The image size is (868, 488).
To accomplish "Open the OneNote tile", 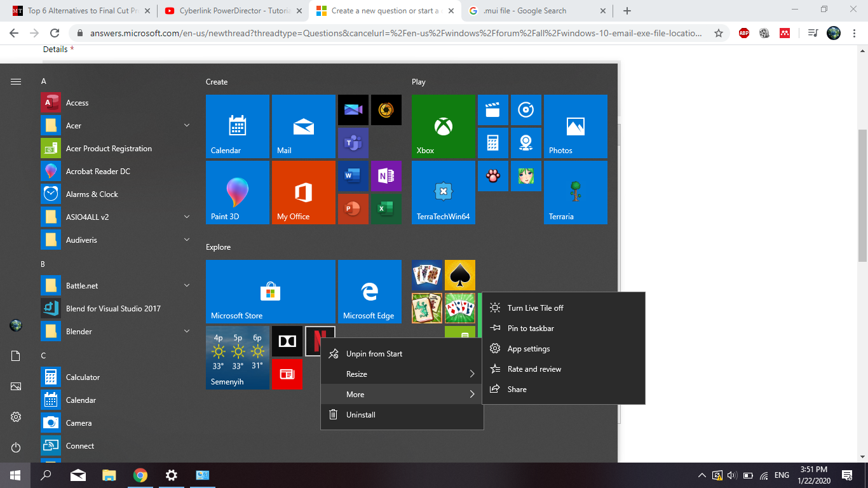I will 386,176.
